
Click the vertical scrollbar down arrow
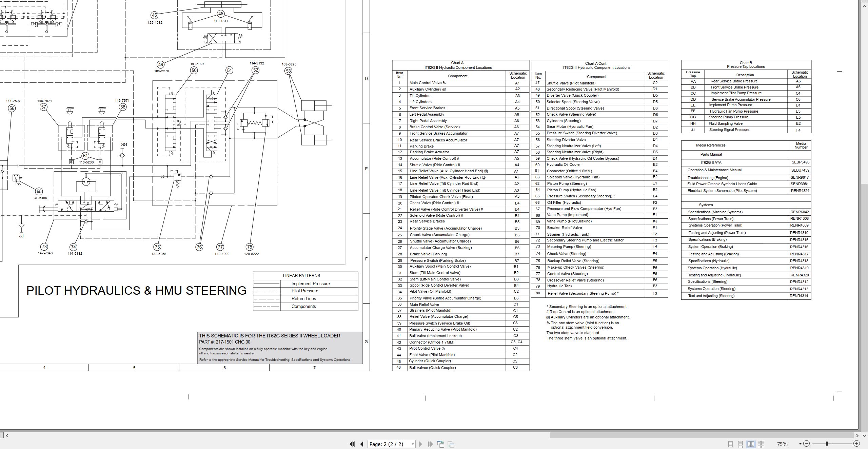click(x=864, y=435)
